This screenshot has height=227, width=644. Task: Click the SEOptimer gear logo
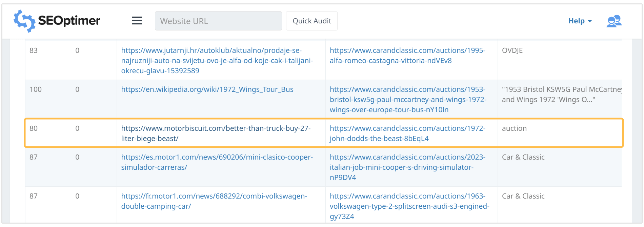point(24,21)
